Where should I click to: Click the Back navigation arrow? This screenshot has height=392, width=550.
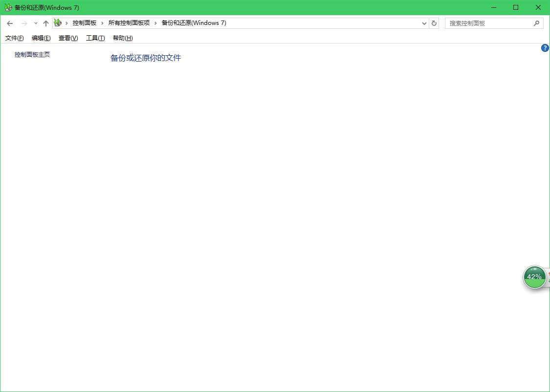coord(10,23)
